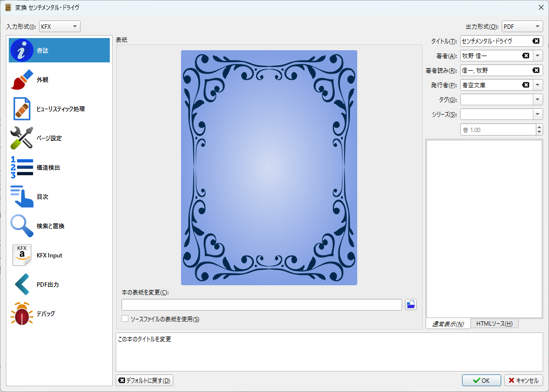Click the 本の表紙を変更 path input field
The image size is (549, 392).
pyautogui.click(x=262, y=305)
